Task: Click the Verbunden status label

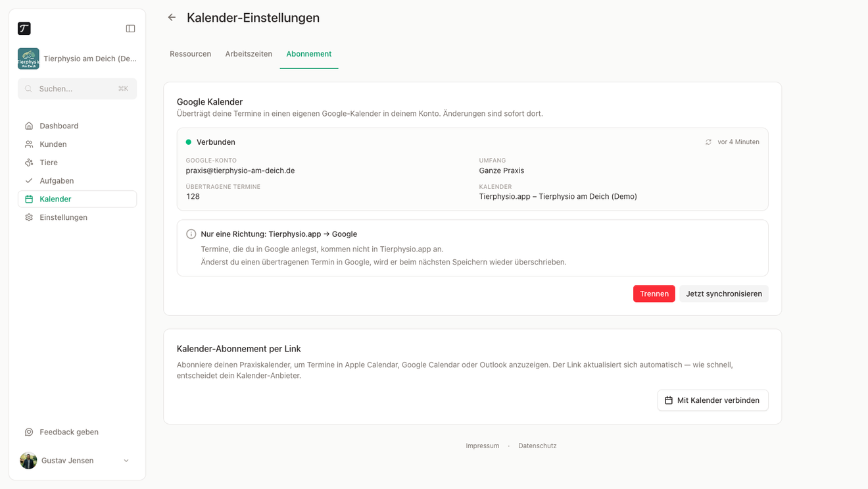Action: 216,142
